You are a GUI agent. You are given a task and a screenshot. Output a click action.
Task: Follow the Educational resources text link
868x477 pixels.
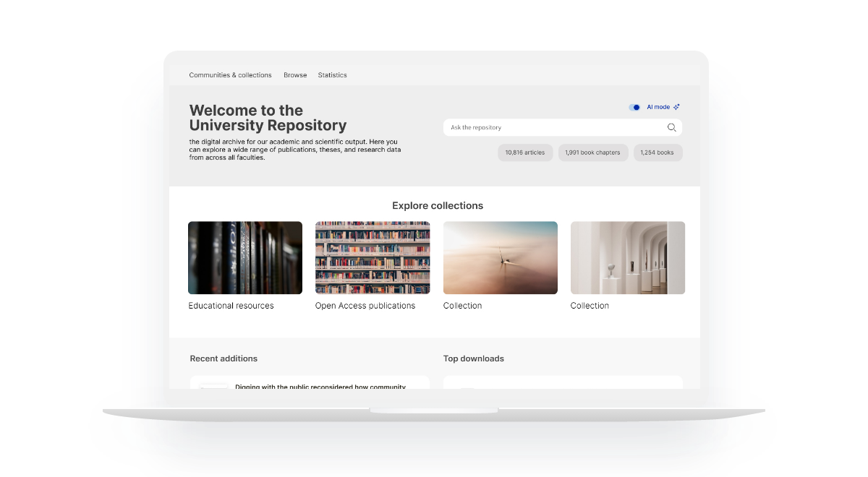click(231, 306)
